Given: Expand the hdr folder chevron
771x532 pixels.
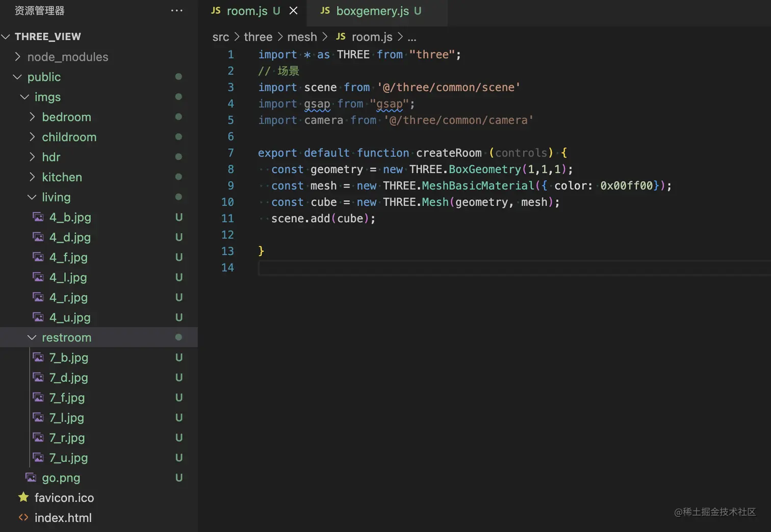Looking at the screenshot, I should 32,157.
